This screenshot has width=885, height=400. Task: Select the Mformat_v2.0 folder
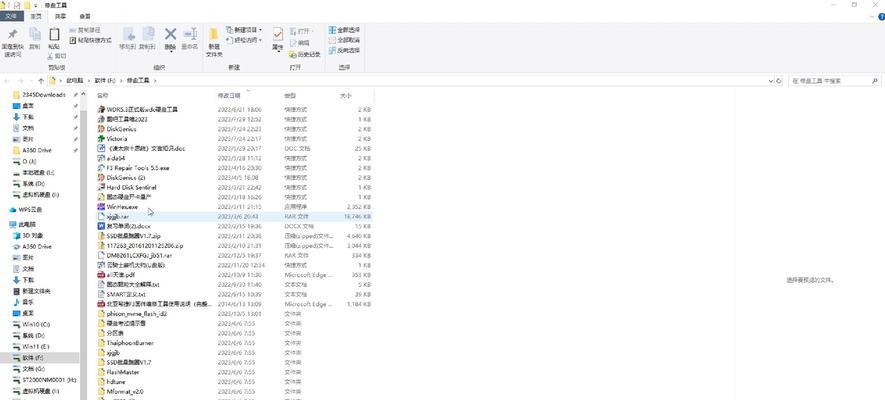point(234,392)
